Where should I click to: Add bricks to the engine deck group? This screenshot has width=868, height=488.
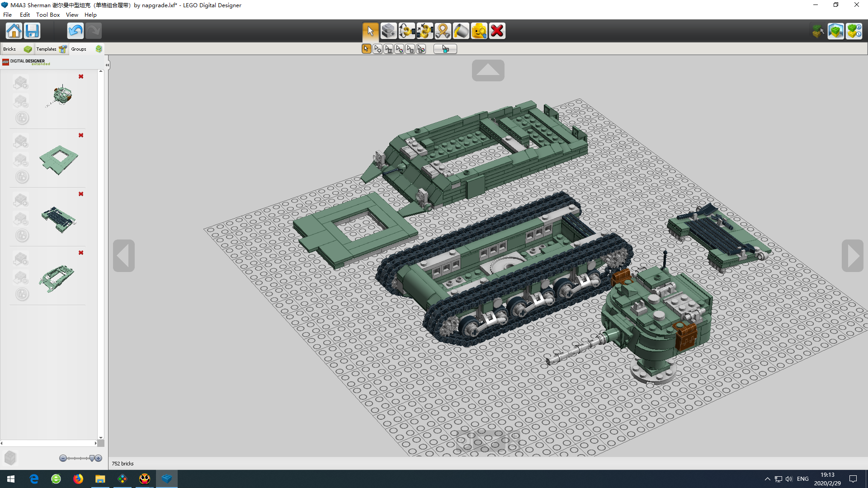pyautogui.click(x=21, y=200)
